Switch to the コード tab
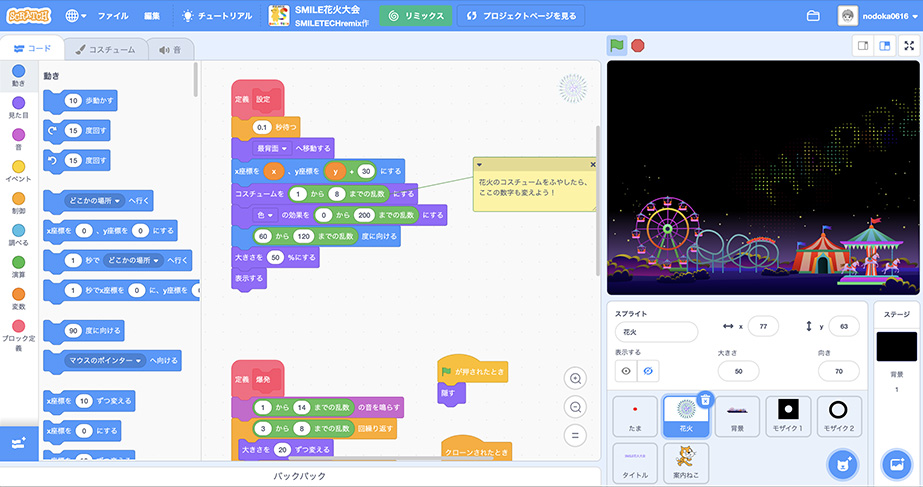 tap(32, 49)
